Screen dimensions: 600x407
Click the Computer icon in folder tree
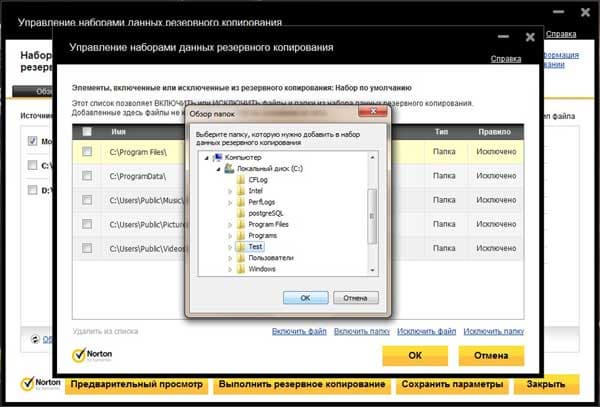217,157
